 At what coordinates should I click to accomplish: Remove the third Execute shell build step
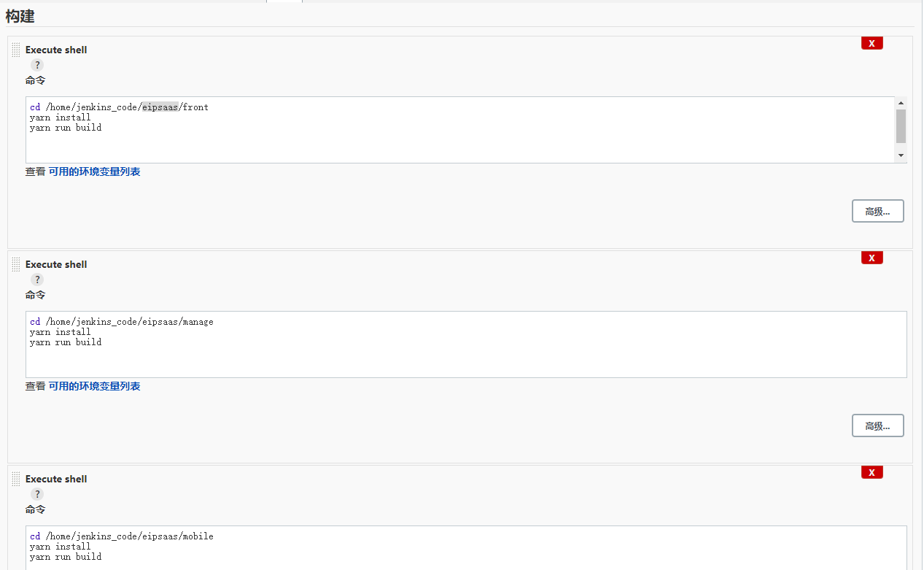pyautogui.click(x=871, y=472)
